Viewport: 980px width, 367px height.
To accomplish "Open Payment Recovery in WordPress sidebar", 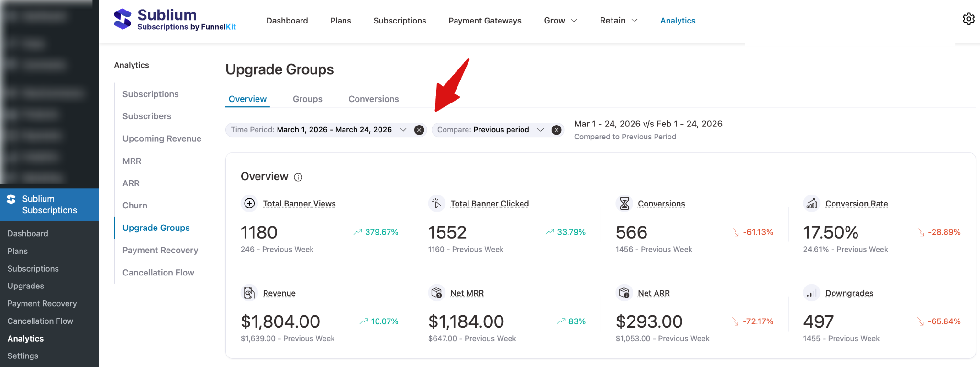I will tap(42, 304).
